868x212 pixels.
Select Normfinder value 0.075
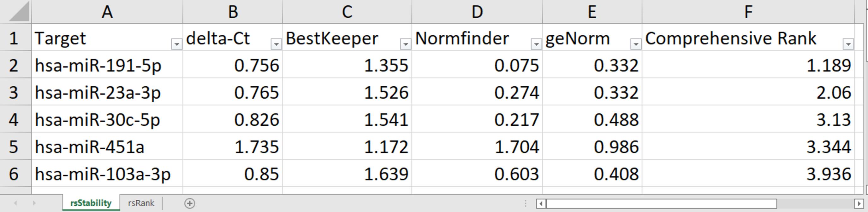[477, 65]
